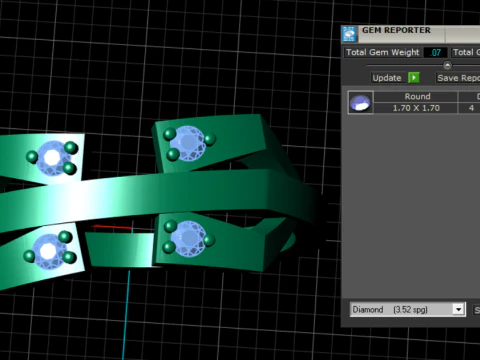Screen dimensions: 480x360
Task: Click the Total Gem Weight value .07
Action: tap(435, 52)
